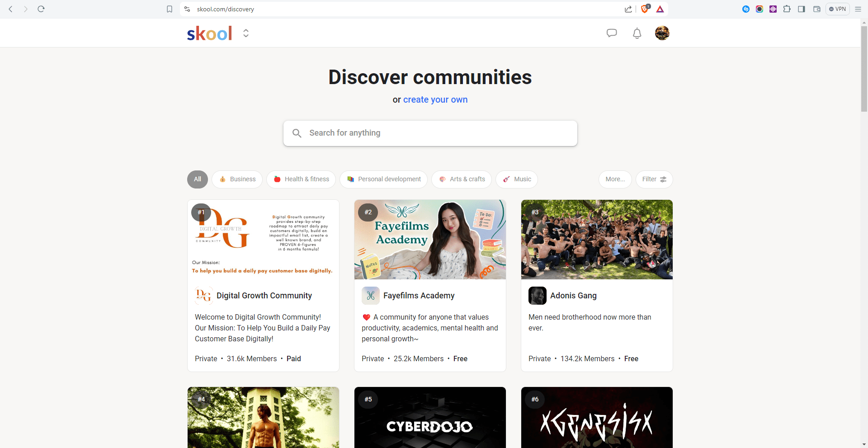The image size is (868, 448).
Task: Click the 'Search for anything' field
Action: (x=430, y=133)
